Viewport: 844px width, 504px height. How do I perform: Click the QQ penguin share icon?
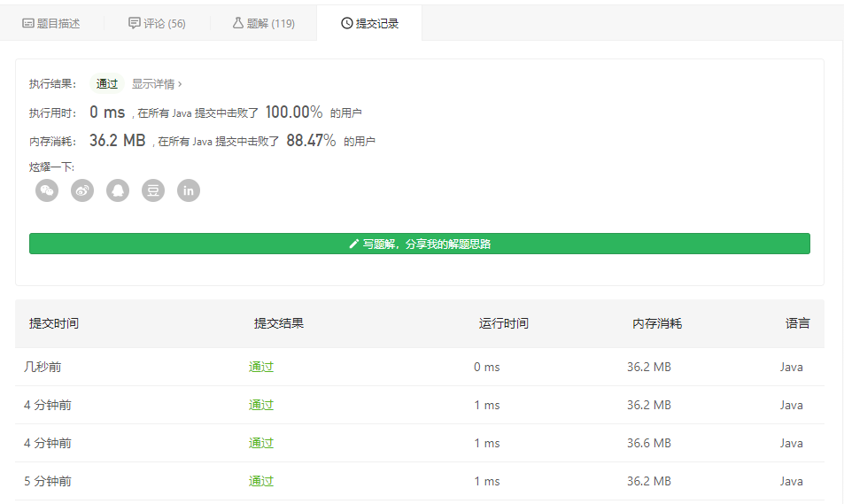click(x=118, y=190)
